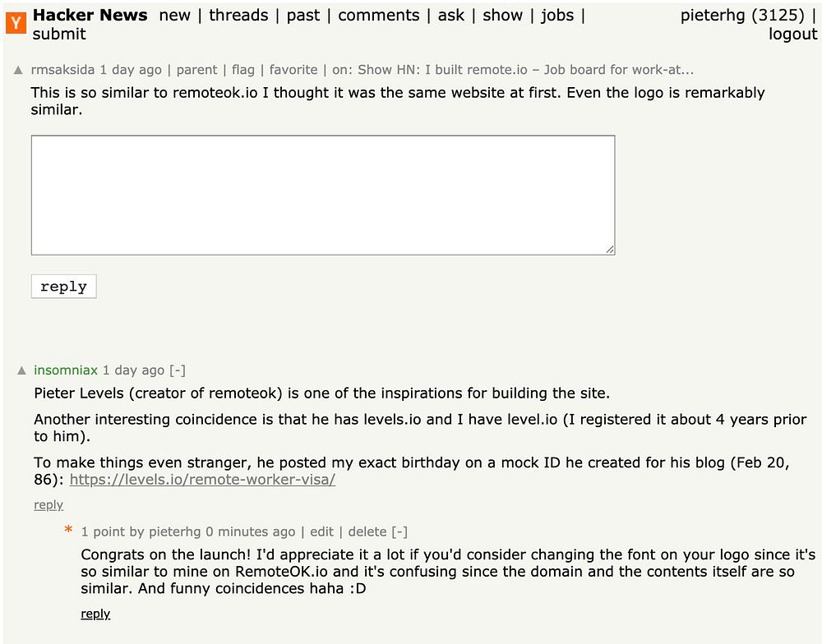
Task: Flag rmsaksida's comment
Action: click(x=243, y=70)
